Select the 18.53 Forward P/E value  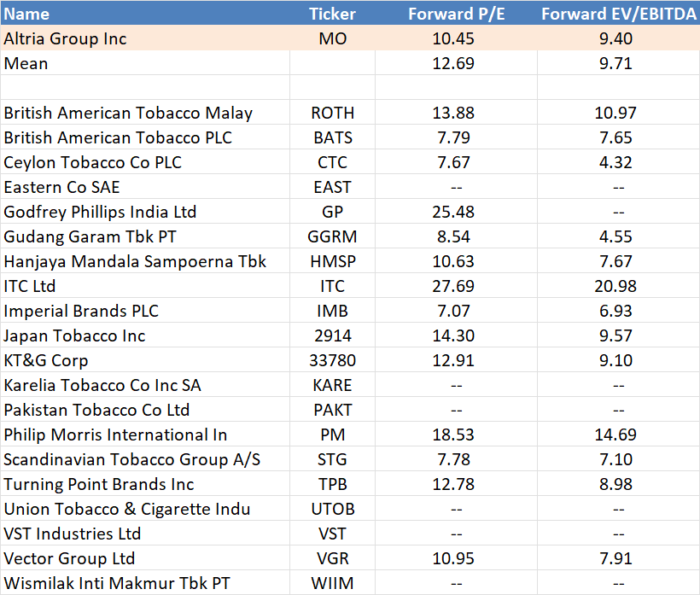456,435
